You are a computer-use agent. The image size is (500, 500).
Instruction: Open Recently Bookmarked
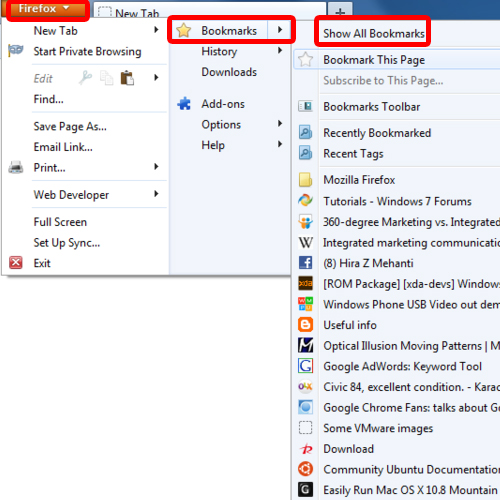click(x=377, y=133)
